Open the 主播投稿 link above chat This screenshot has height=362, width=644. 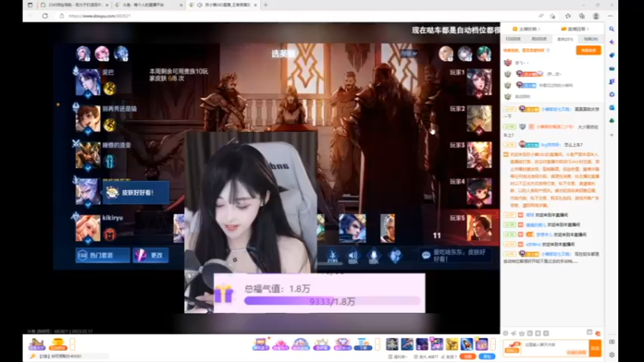point(526,29)
